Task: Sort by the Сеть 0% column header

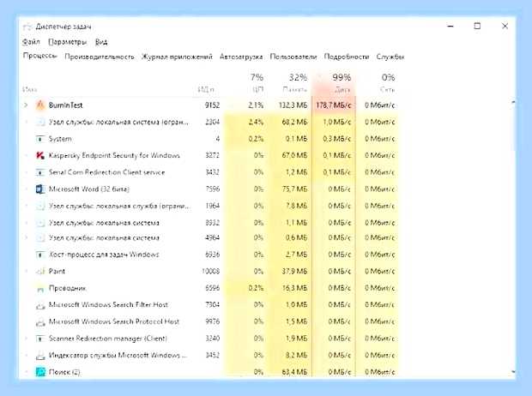Action: (377, 83)
